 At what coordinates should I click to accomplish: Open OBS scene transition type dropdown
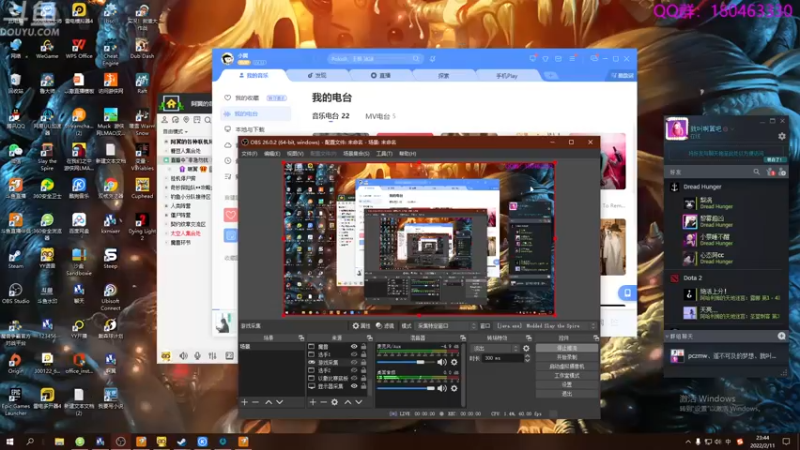click(x=495, y=348)
